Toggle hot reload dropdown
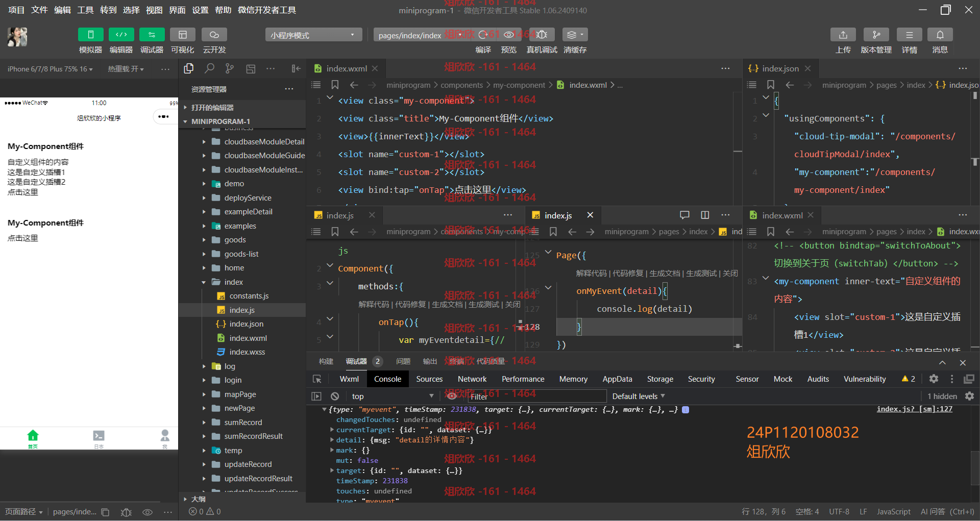980x521 pixels. [x=126, y=69]
